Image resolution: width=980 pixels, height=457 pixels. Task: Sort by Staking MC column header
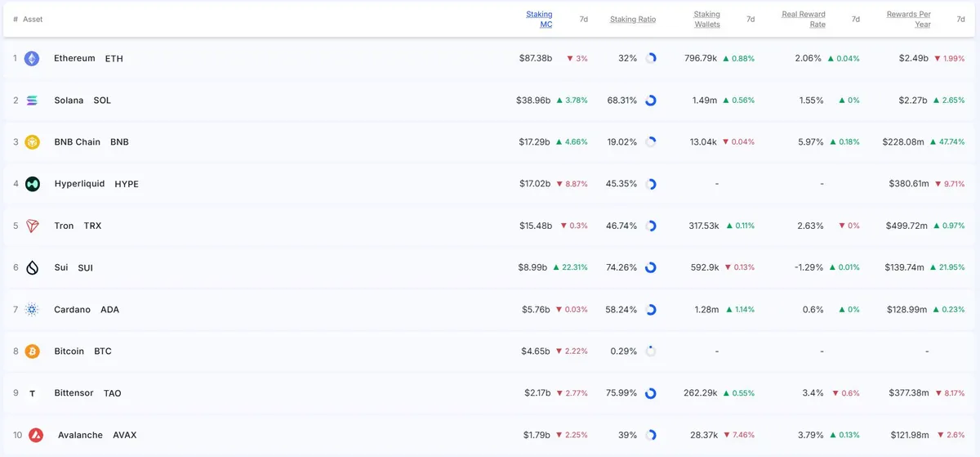tap(539, 20)
